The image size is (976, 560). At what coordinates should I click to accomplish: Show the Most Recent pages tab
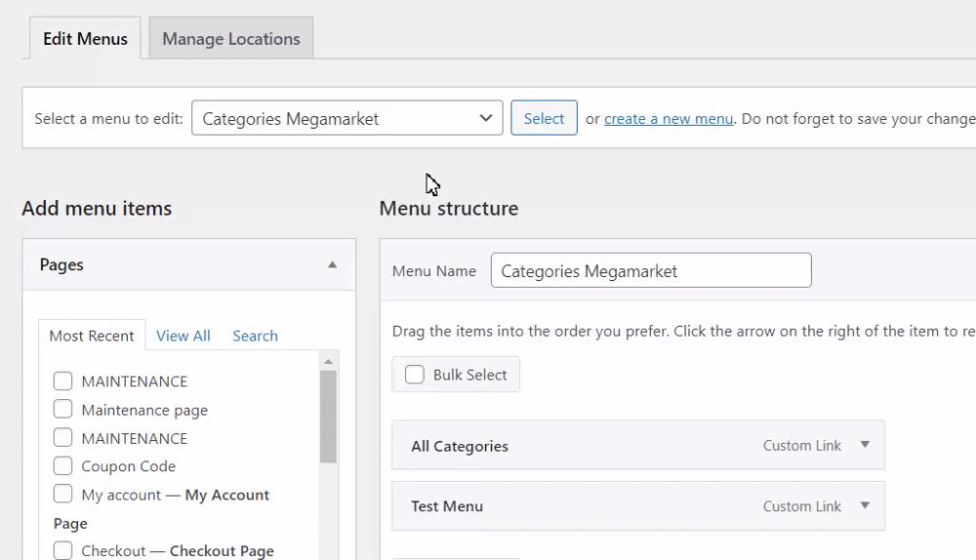point(92,336)
